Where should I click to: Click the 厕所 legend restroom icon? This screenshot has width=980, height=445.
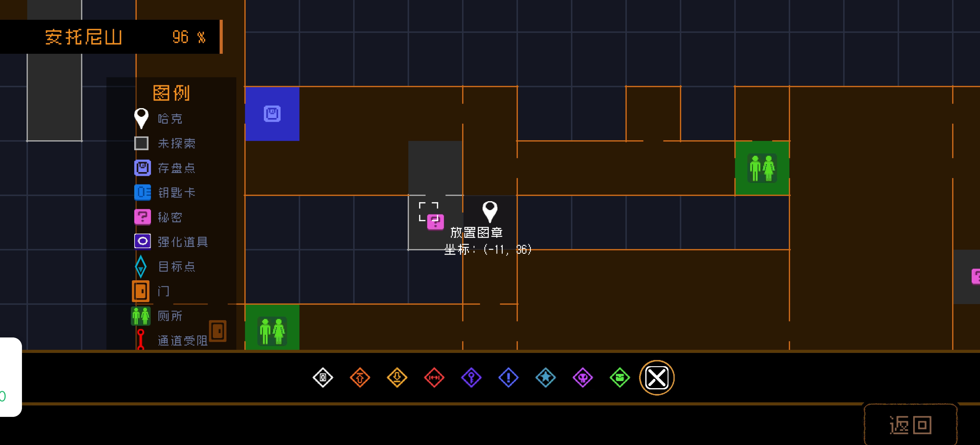pyautogui.click(x=141, y=316)
